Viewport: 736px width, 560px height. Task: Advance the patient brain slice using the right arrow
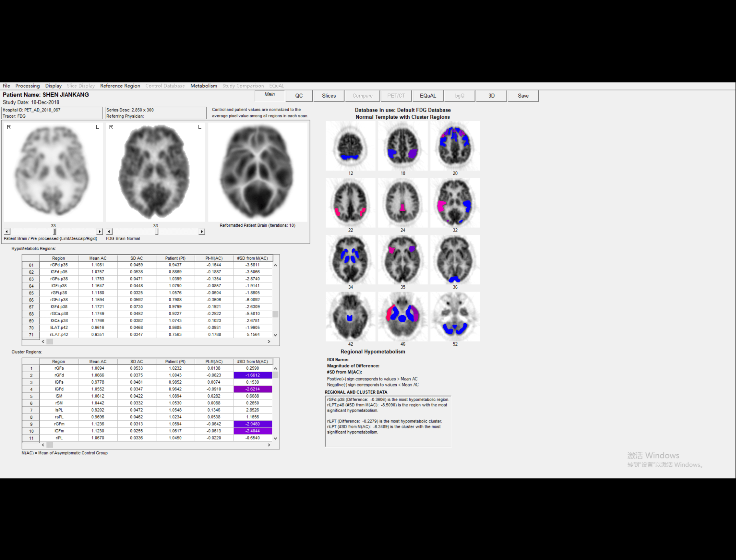pos(100,231)
